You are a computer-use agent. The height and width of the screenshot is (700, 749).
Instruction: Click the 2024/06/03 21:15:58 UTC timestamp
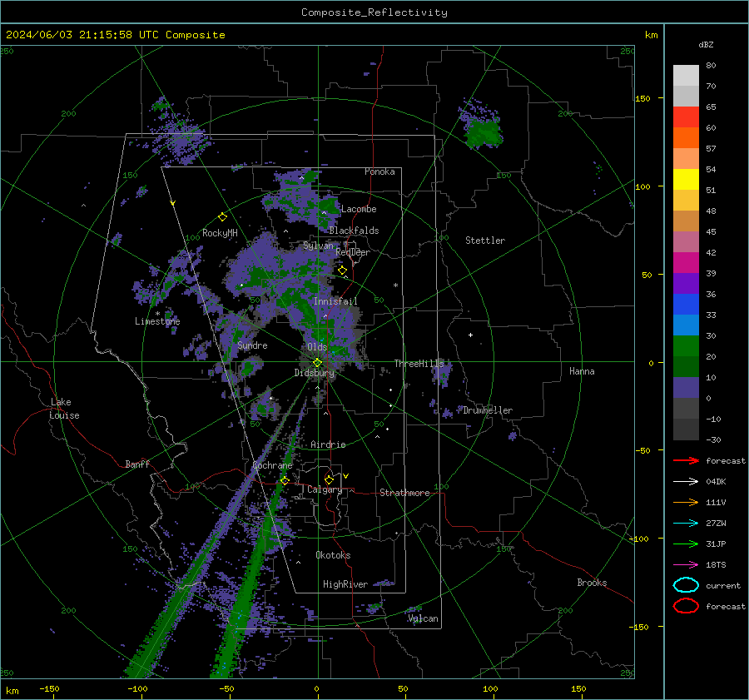coord(115,35)
